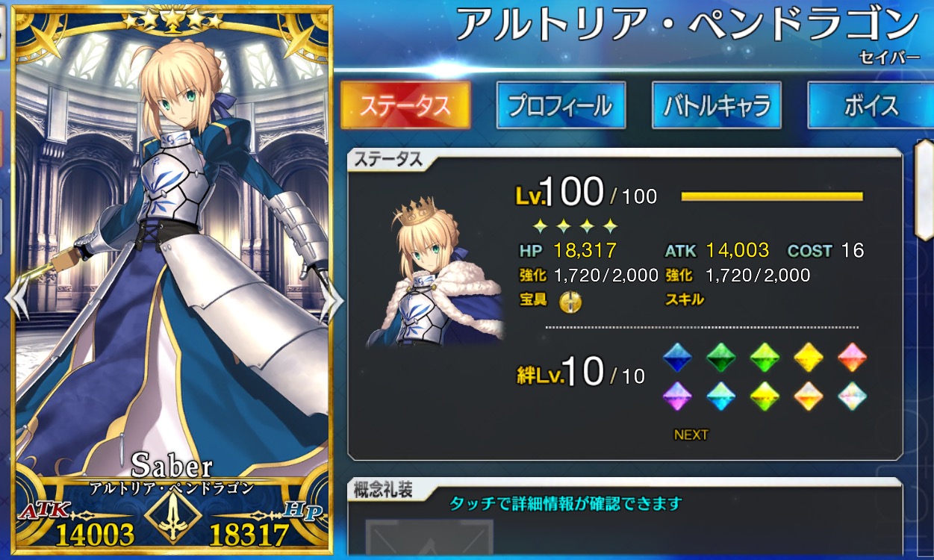The height and width of the screenshot is (560, 934).
Task: Tap the Saber class sword emblem on the card
Action: click(172, 517)
